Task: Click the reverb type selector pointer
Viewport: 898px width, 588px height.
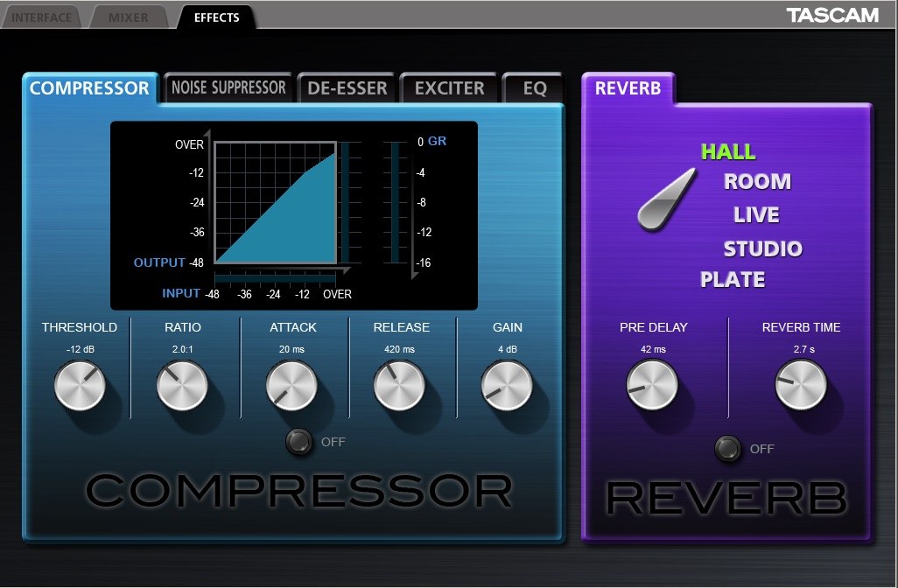Action: point(666,200)
